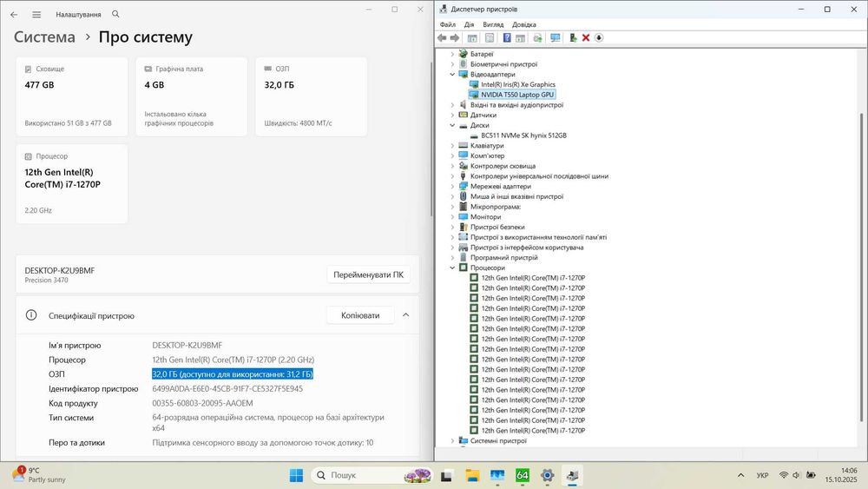Click the red X Uninstall device icon
The width and height of the screenshot is (868, 489).
tap(586, 37)
